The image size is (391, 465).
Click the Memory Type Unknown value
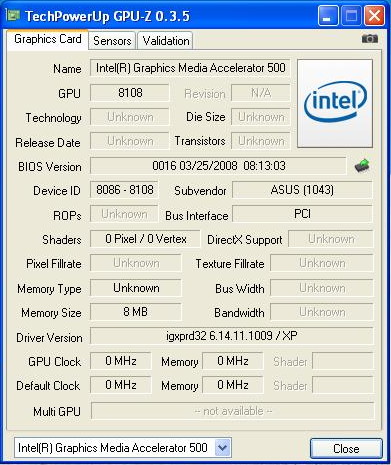click(x=136, y=288)
